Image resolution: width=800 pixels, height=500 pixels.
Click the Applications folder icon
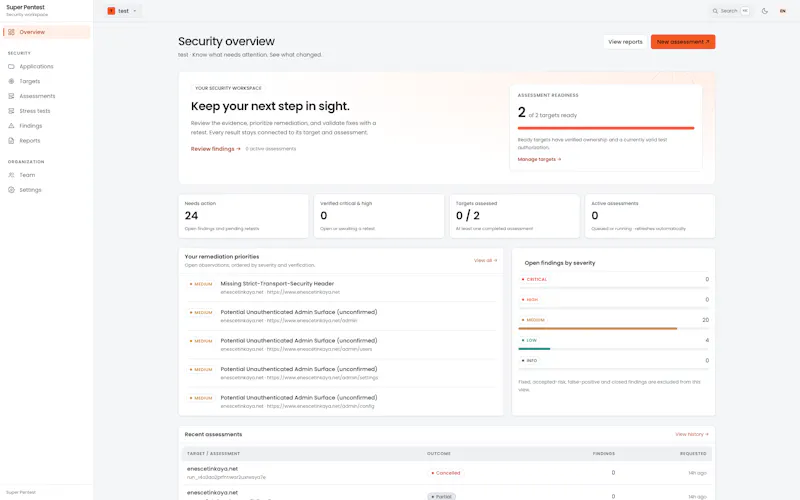coord(11,66)
